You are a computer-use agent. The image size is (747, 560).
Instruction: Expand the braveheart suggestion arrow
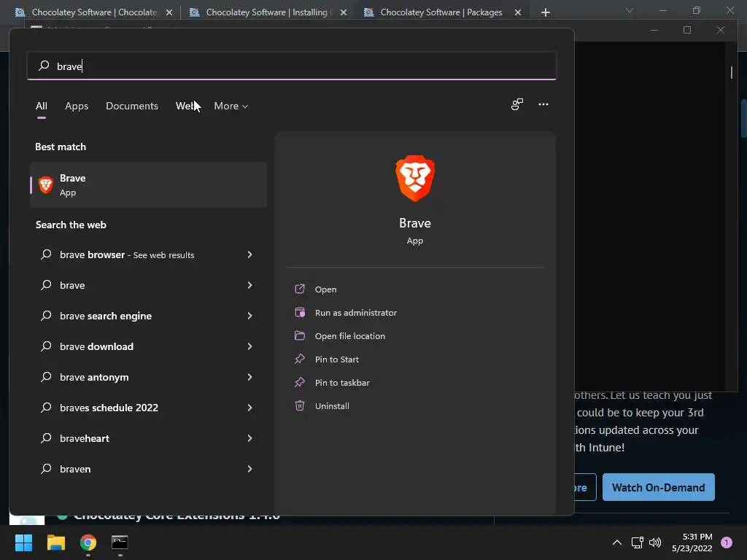tap(249, 438)
